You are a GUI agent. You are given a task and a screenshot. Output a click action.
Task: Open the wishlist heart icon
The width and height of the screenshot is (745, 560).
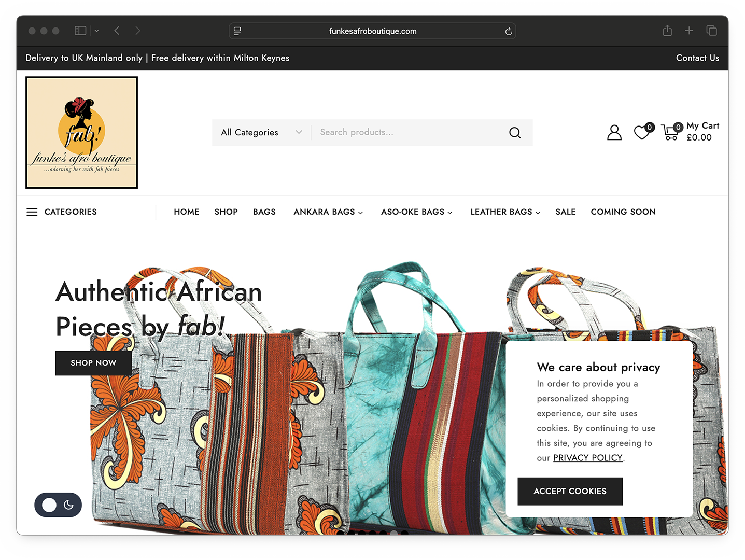[642, 132]
